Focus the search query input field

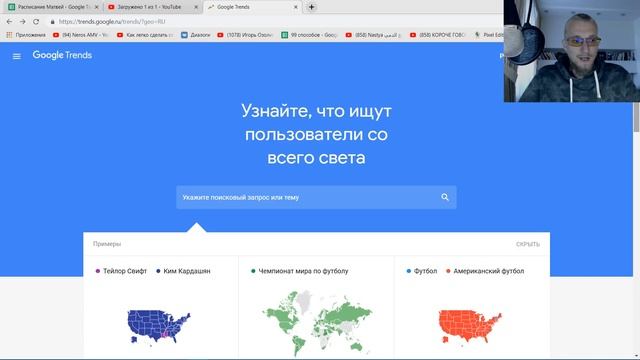(x=316, y=197)
